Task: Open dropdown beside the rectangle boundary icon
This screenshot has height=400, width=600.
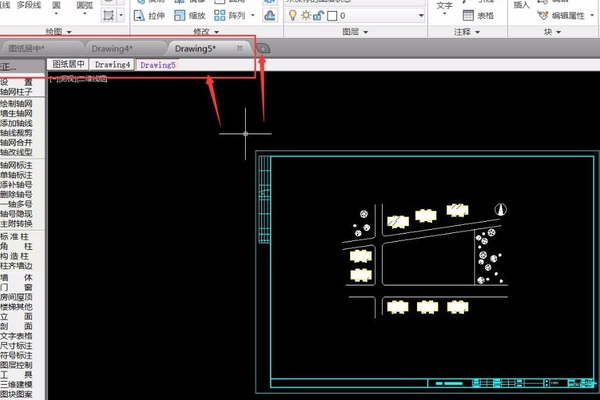Action: [x=121, y=16]
